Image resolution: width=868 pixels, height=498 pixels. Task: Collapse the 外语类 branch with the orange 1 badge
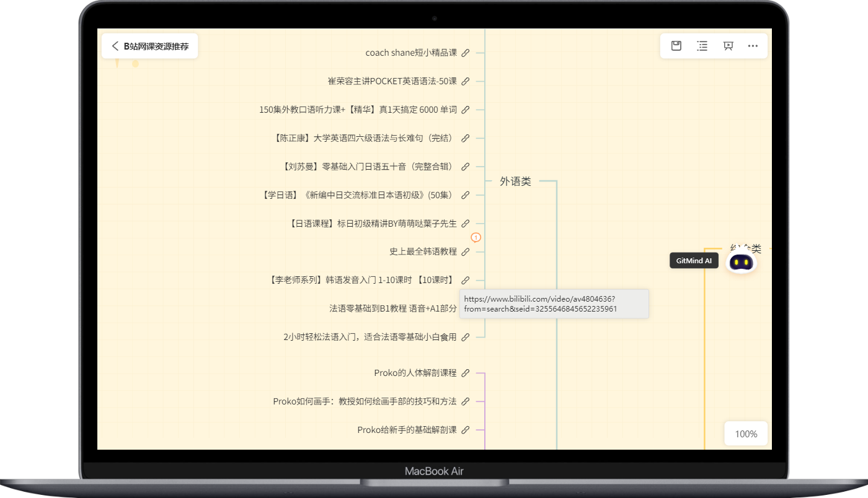(x=476, y=237)
